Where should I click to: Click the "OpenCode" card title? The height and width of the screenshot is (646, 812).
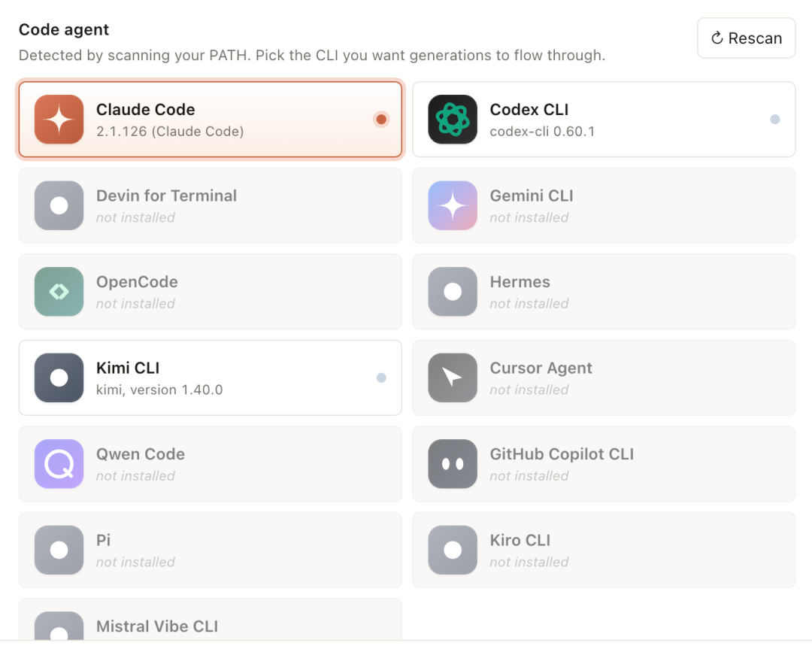pyautogui.click(x=137, y=282)
